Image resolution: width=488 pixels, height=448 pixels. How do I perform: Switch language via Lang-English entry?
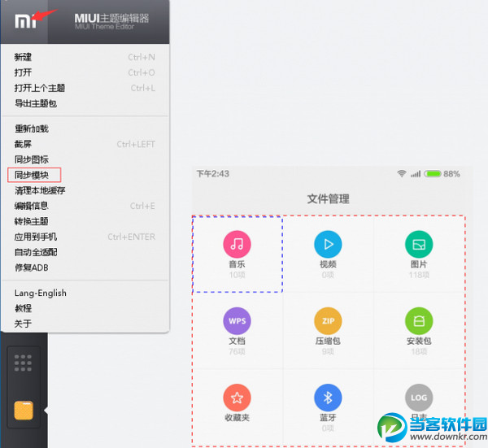pyautogui.click(x=41, y=293)
